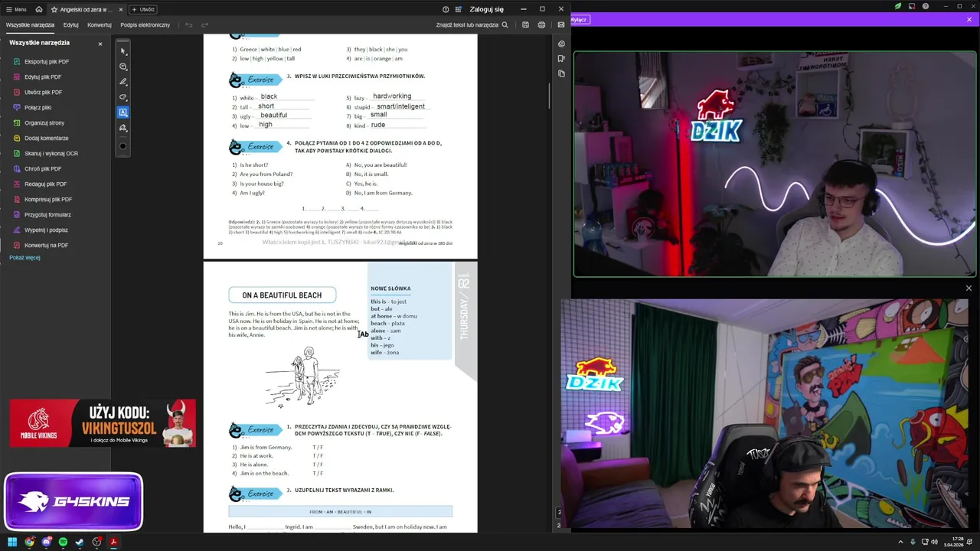Image resolution: width=980 pixels, height=551 pixels.
Task: Save the file with the disk icon
Action: pyautogui.click(x=525, y=24)
